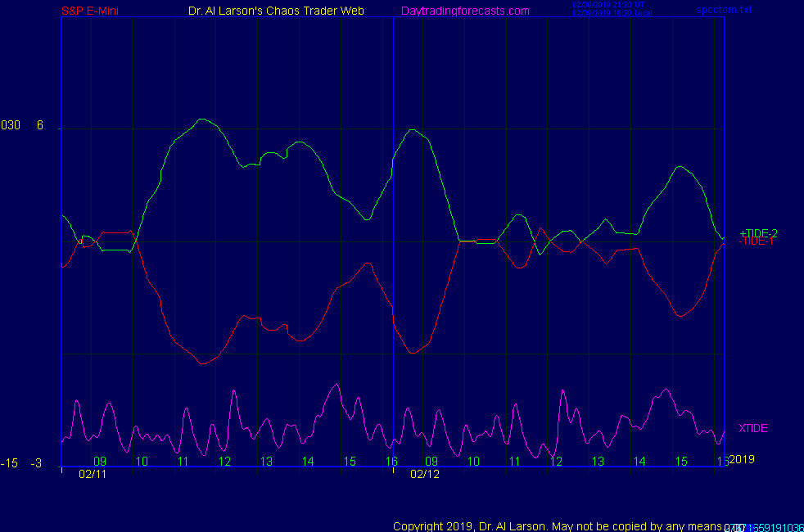Click the Daytradingforecasts.com link
Viewport: 804px width, 532px height.
coord(465,11)
